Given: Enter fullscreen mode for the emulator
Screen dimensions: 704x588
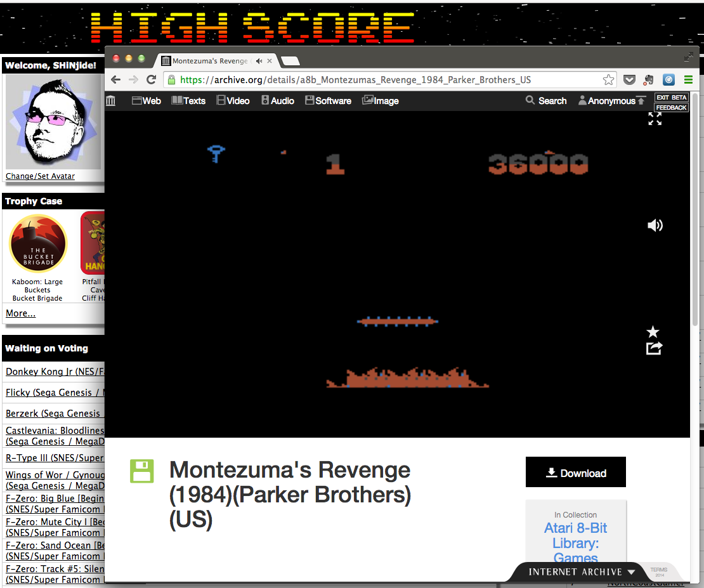Looking at the screenshot, I should [655, 119].
